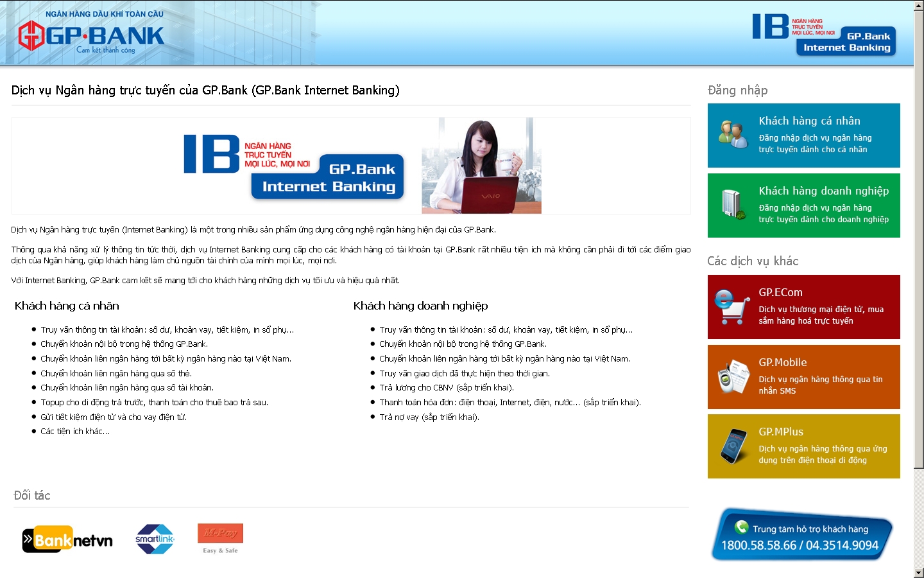
Task: Open the GP.ECom service link
Action: tap(803, 307)
